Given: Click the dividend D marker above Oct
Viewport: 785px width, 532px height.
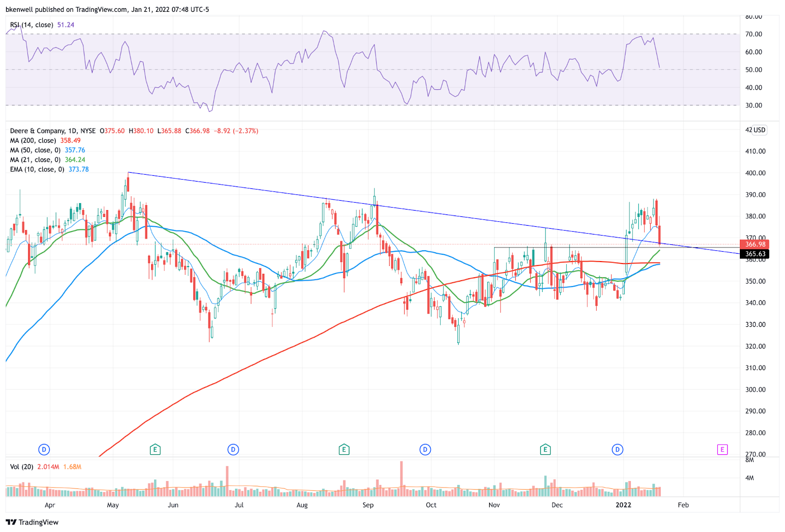Looking at the screenshot, I should [425, 450].
